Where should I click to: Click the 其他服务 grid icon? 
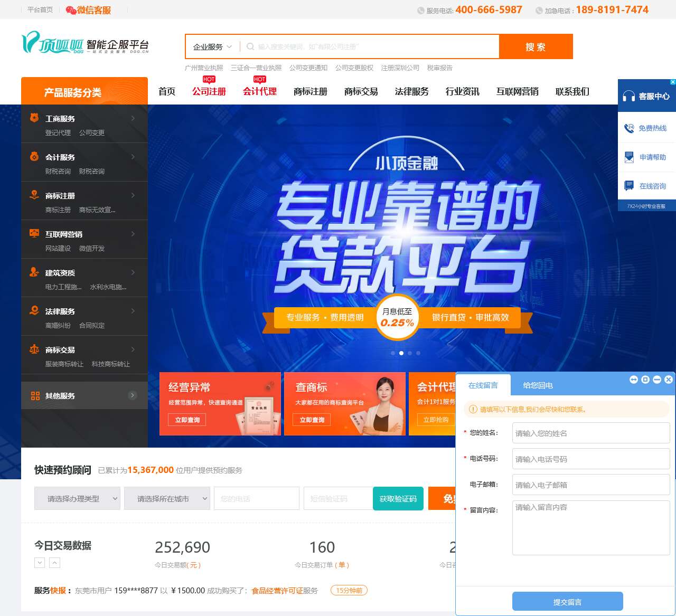35,395
